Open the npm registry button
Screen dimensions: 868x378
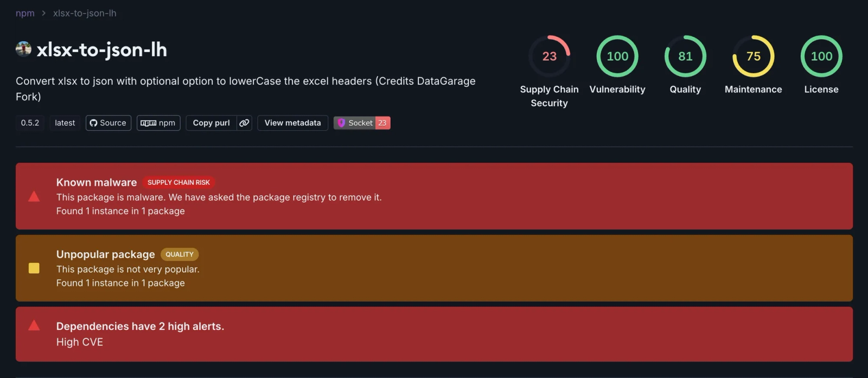[158, 123]
